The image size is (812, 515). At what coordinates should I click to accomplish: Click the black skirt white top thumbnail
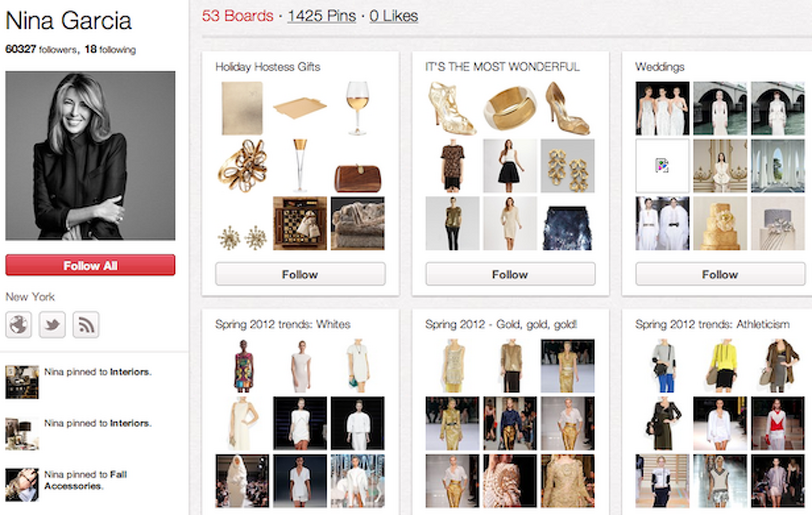click(x=510, y=166)
